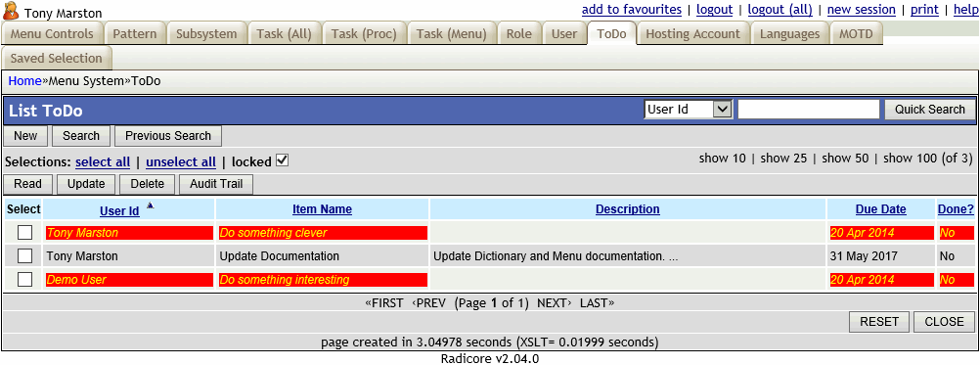Click the Audit Trail button
The height and width of the screenshot is (365, 980).
click(x=216, y=184)
